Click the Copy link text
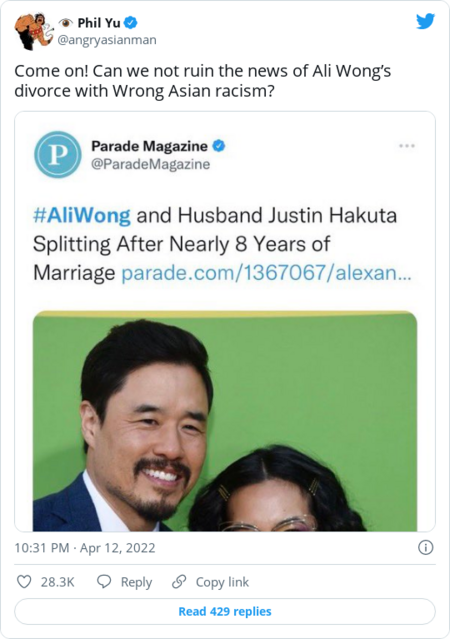Viewport: 450px width, 639px height. [222, 582]
